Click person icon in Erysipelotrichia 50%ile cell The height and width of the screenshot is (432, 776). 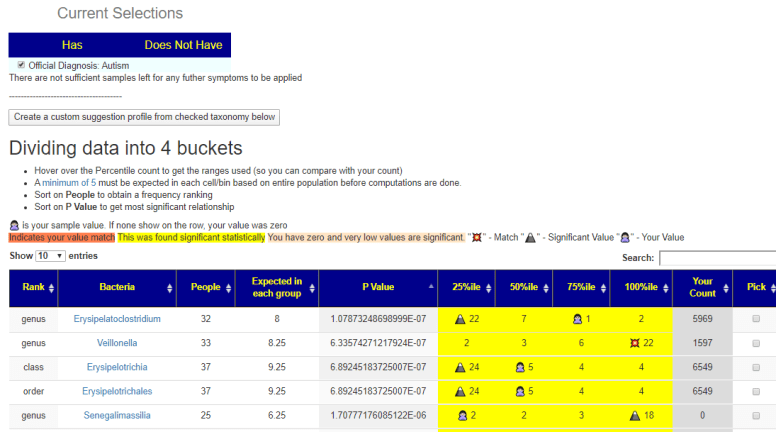coord(519,367)
